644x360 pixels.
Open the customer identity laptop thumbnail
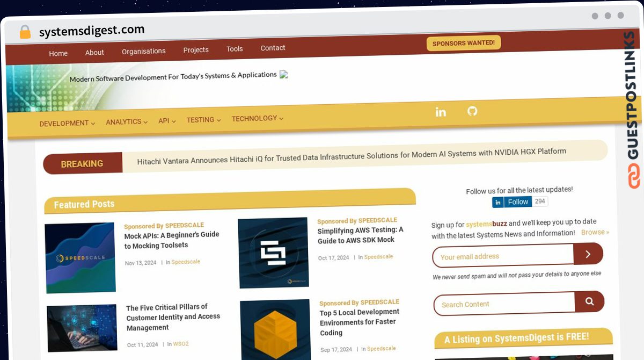pyautogui.click(x=82, y=328)
